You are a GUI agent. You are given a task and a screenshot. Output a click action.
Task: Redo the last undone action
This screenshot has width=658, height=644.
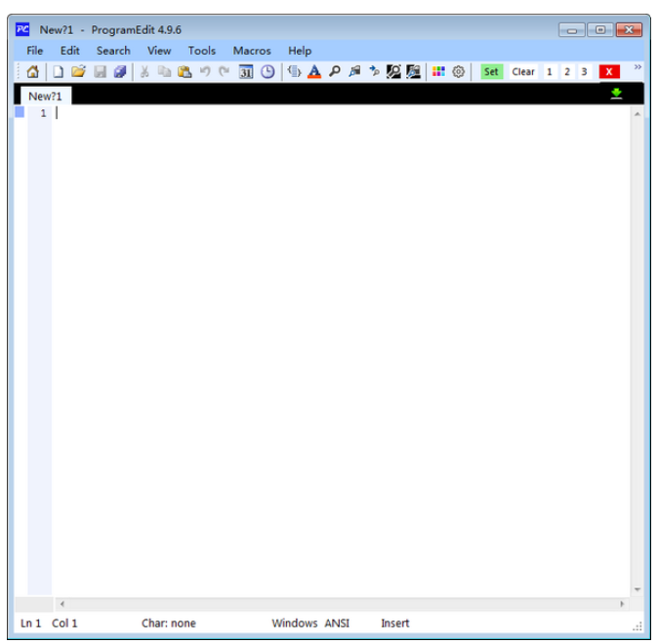point(225,71)
